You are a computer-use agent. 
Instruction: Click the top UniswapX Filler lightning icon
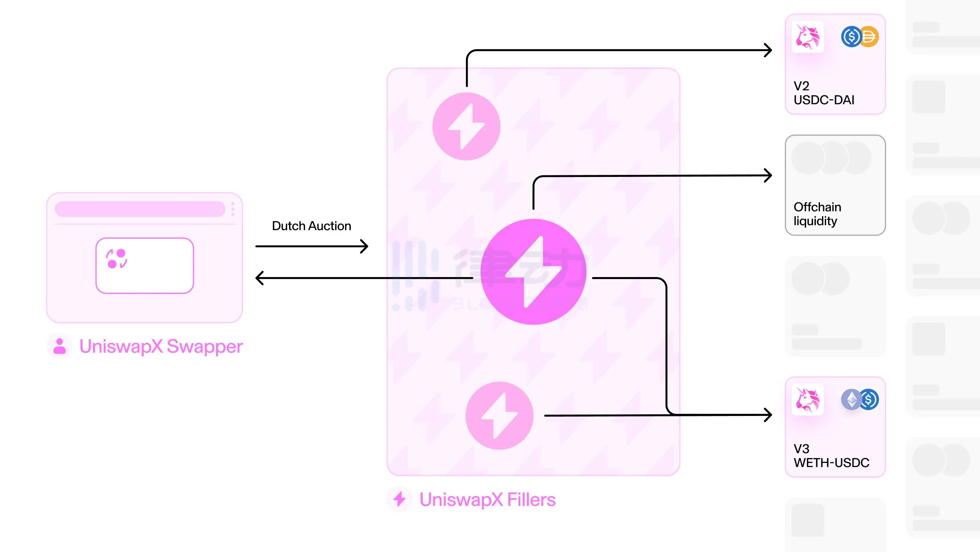point(466,125)
